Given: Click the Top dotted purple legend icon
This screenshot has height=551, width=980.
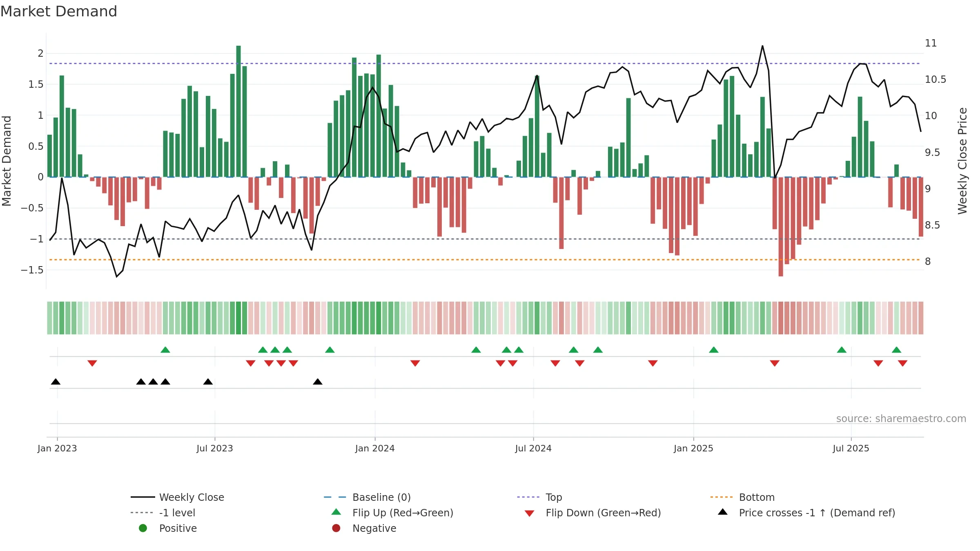Looking at the screenshot, I should click(528, 497).
